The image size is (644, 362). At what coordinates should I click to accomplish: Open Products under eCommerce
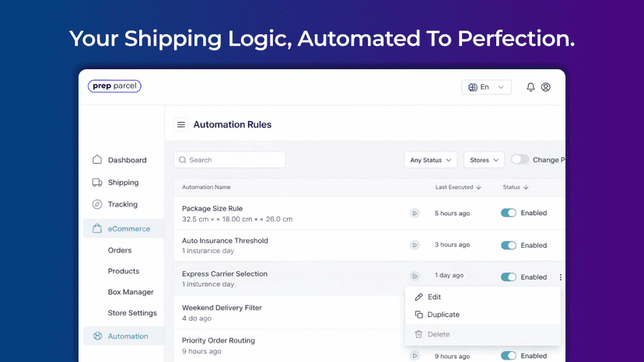[124, 271]
